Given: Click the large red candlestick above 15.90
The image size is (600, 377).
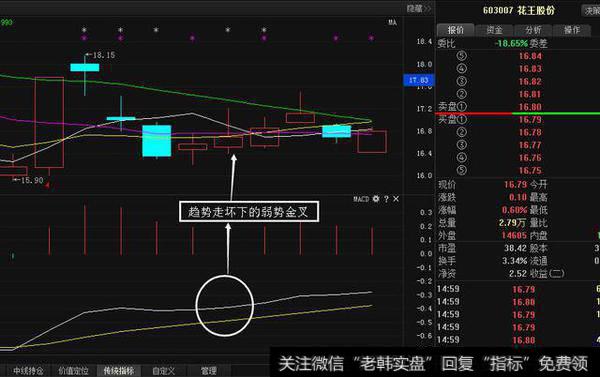Looking at the screenshot, I should [49, 122].
